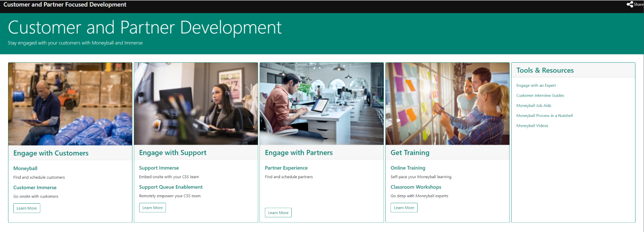Click Learn More under Engage with Customers
The width and height of the screenshot is (644, 232).
point(27,208)
